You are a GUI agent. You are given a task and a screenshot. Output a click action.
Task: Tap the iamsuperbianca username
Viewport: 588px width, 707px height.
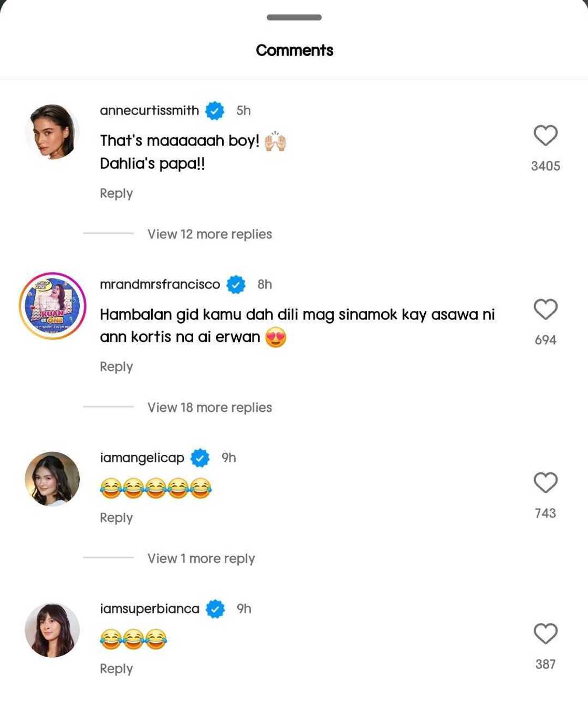click(x=150, y=609)
